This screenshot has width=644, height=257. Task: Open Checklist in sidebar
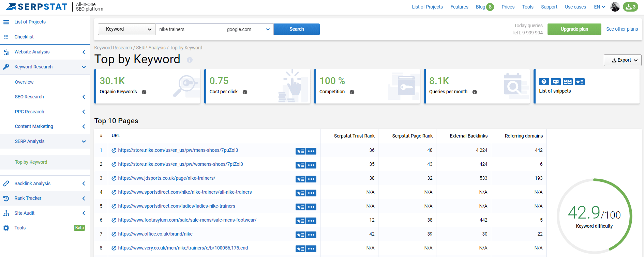click(x=24, y=37)
